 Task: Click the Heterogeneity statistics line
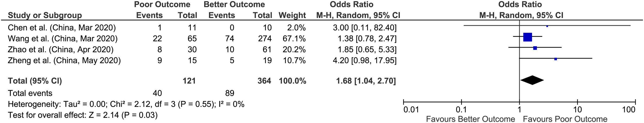tap(126, 104)
